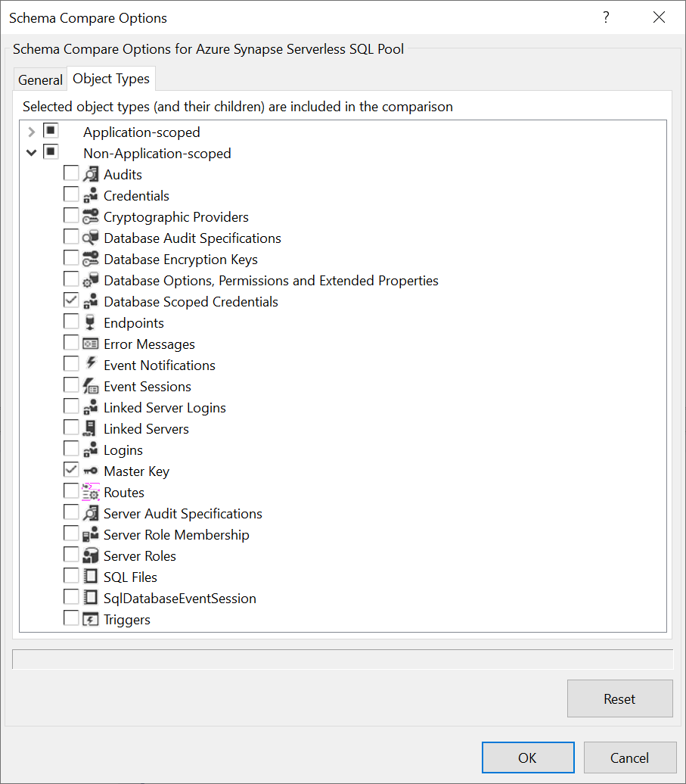Click the Server Roles icon

tap(91, 555)
